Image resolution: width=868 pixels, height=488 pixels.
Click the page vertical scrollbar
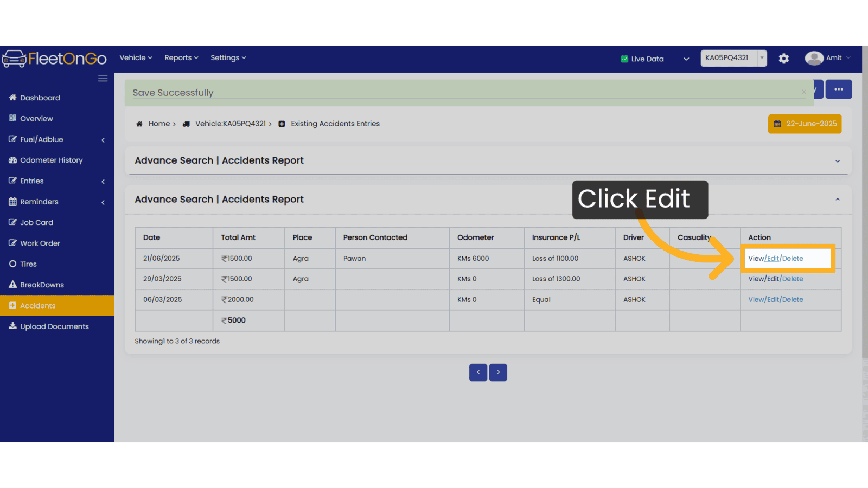pos(865,202)
